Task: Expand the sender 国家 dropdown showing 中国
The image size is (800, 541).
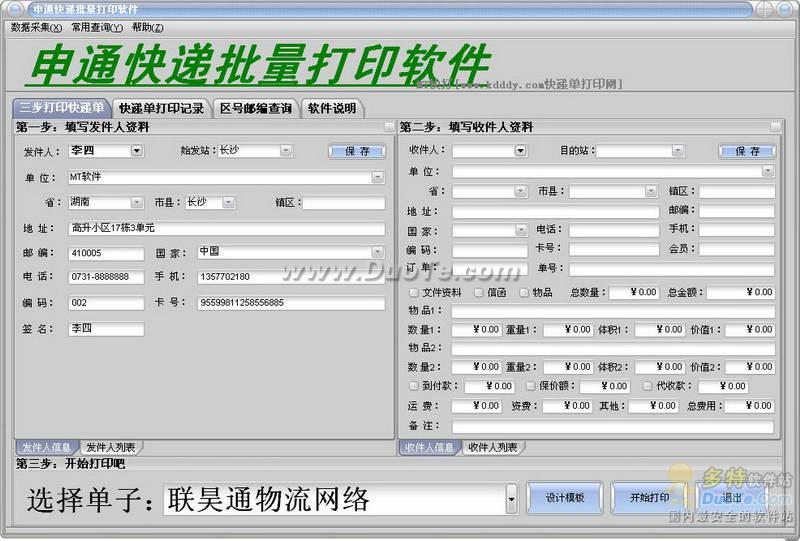Action: click(378, 252)
